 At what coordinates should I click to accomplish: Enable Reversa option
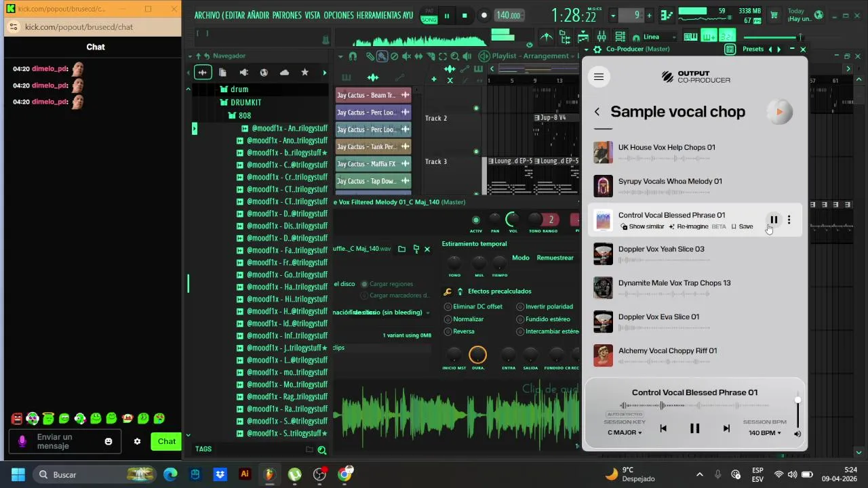459,331
